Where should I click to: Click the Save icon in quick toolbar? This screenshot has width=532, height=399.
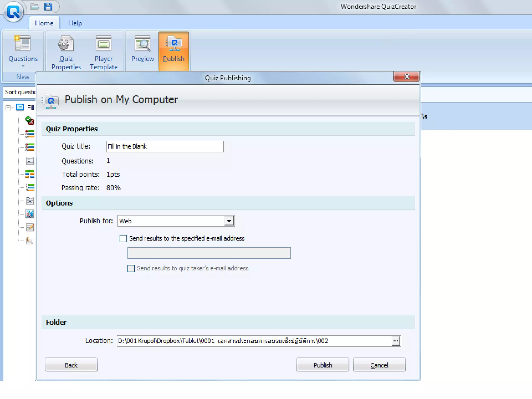pyautogui.click(x=48, y=7)
